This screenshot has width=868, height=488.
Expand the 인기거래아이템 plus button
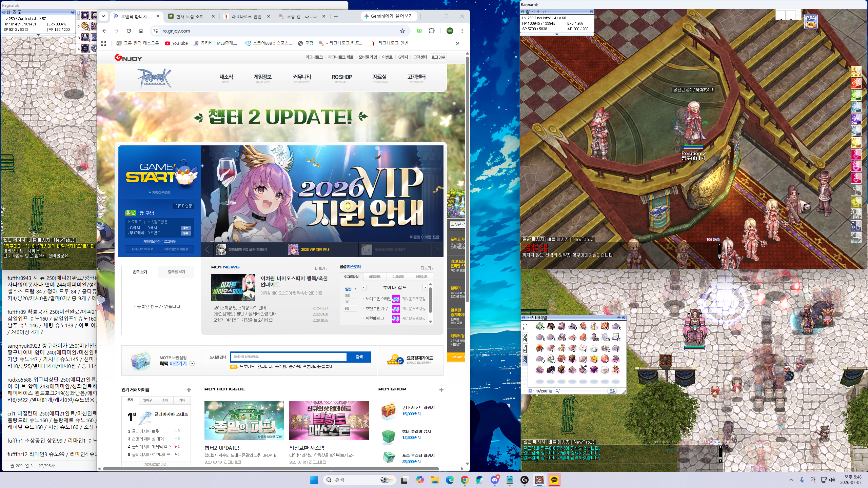[189, 390]
